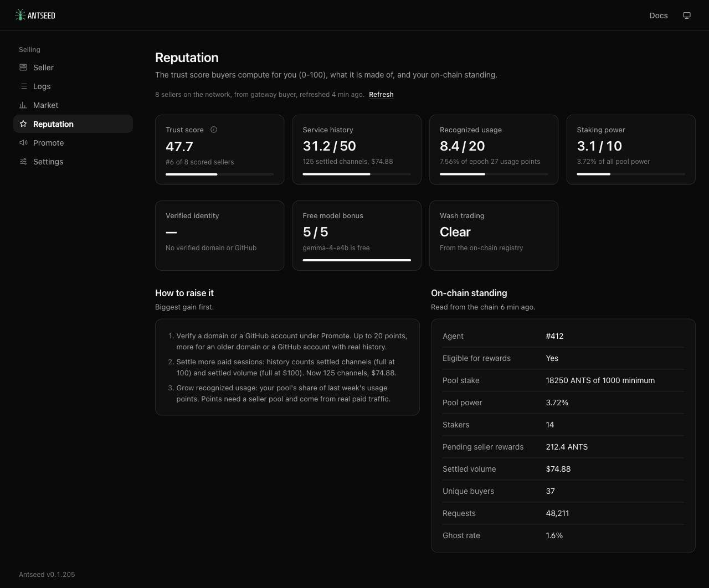Screen dimensions: 709x588
Task: Click the Promote megaphone icon
Action: (23, 143)
